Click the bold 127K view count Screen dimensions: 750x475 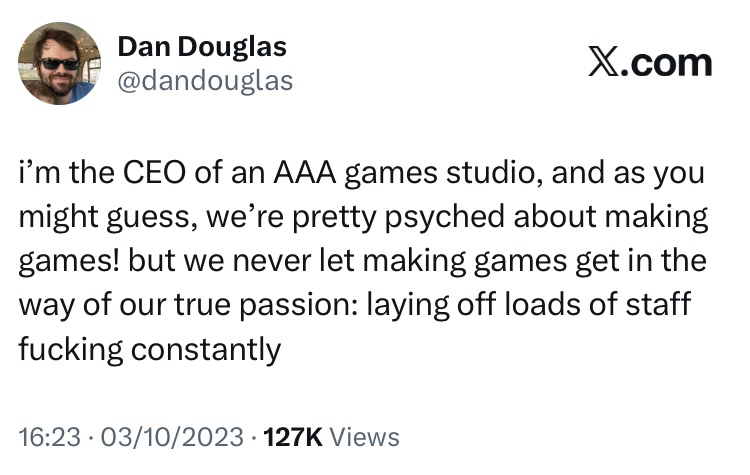[x=290, y=437]
